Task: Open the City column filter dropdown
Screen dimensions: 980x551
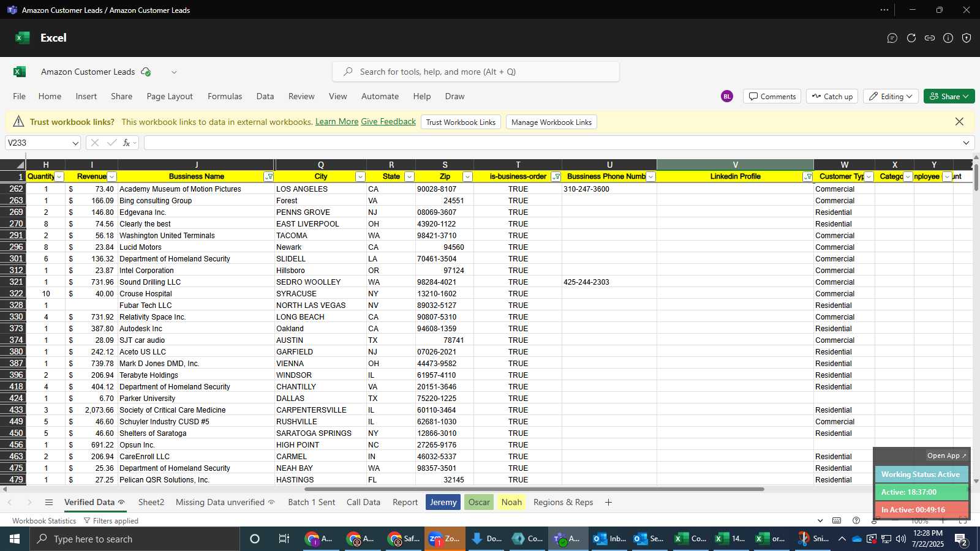Action: tap(360, 176)
